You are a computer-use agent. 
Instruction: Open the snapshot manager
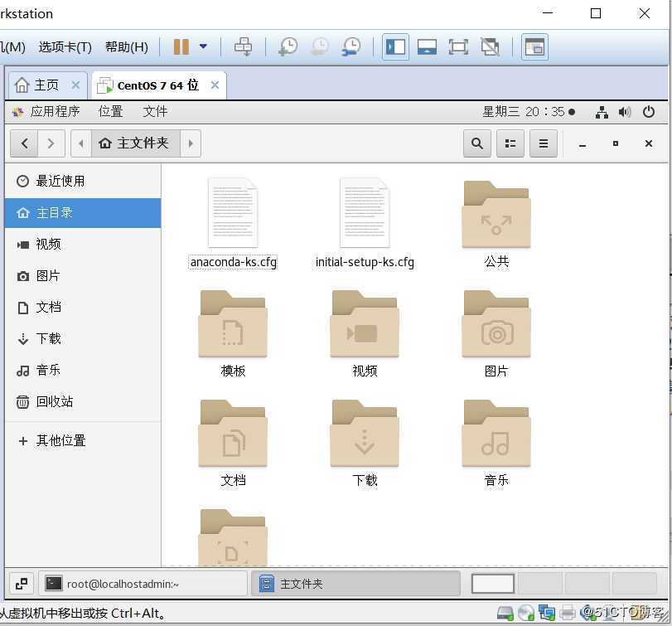coord(351,46)
